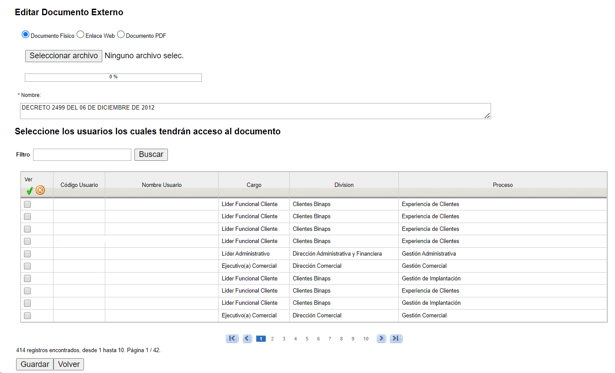Select the Enlace Web radio option
The height and width of the screenshot is (373, 615).
click(x=80, y=35)
